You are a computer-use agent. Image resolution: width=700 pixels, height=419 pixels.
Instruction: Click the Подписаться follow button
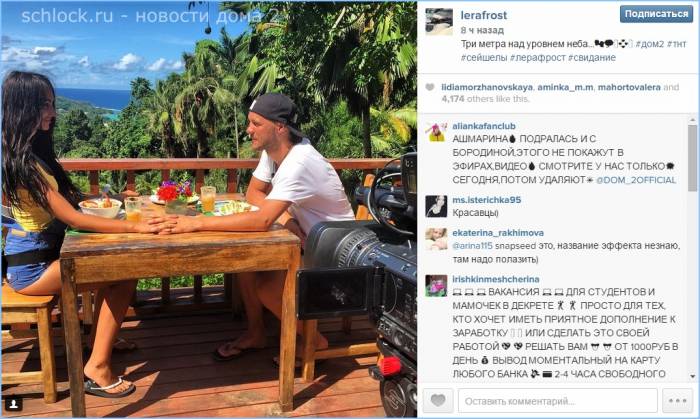[x=656, y=14]
